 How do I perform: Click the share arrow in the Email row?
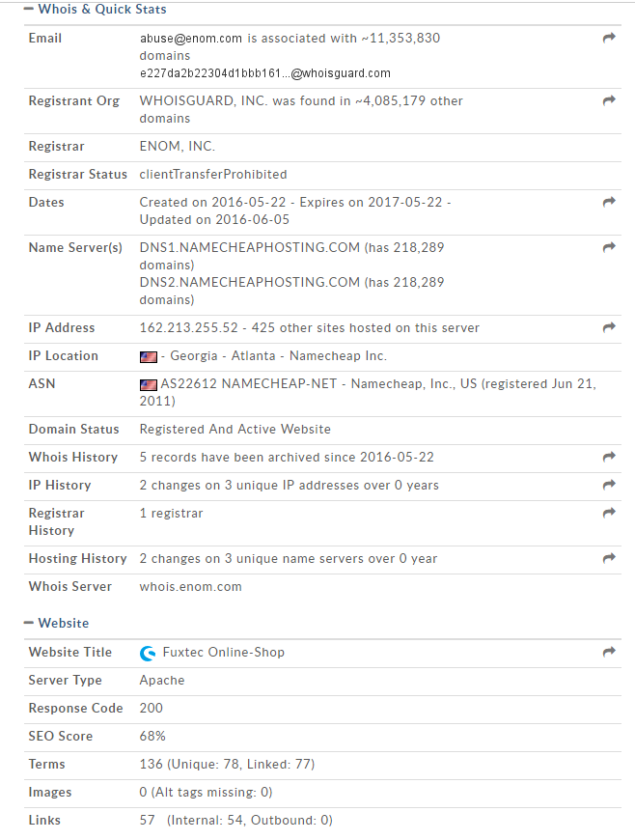609,38
